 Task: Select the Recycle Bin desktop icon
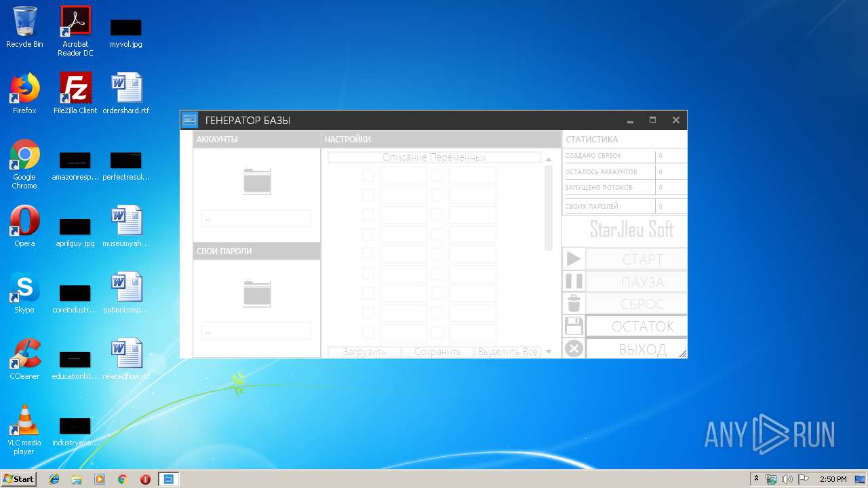(x=24, y=28)
